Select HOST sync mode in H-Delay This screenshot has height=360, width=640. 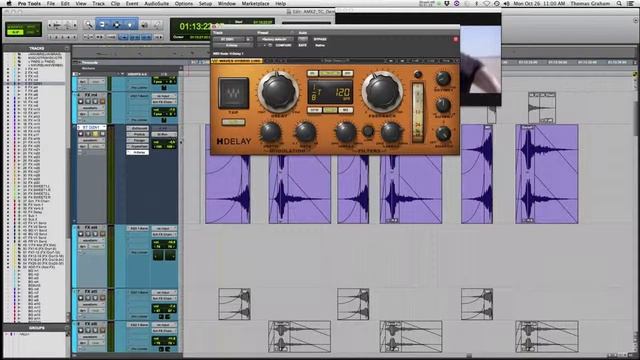click(x=330, y=110)
